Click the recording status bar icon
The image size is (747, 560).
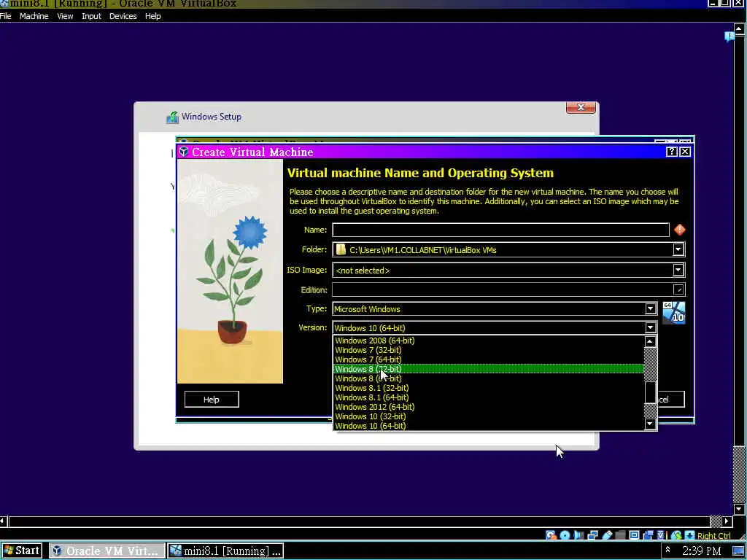[x=648, y=535]
